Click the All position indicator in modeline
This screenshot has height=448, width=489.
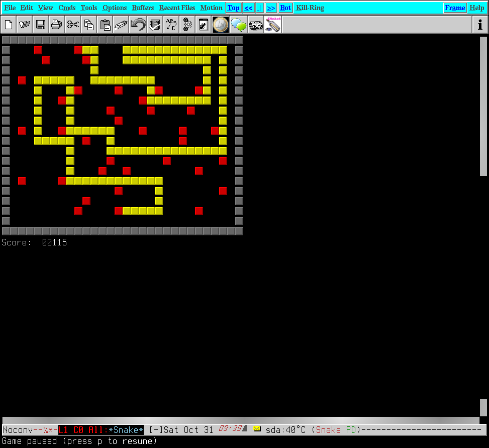pos(96,430)
